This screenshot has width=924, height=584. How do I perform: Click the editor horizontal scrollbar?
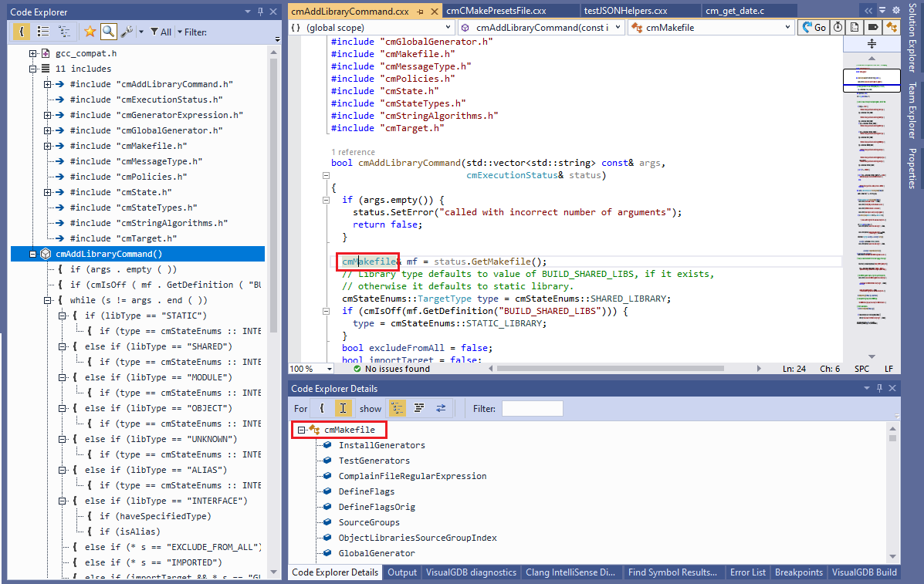(610, 369)
